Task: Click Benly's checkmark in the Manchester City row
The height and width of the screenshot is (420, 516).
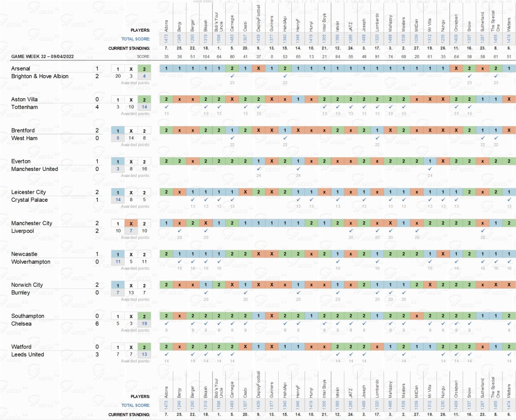Action: [x=179, y=231]
